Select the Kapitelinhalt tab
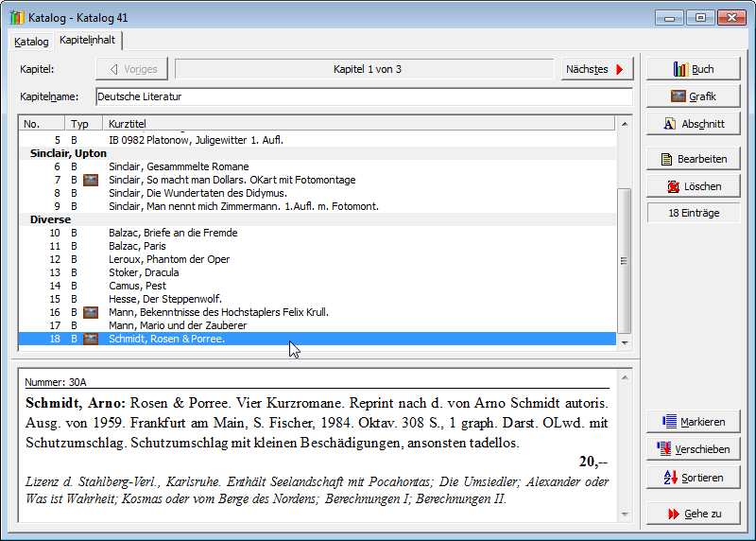Screen dimensions: 756x541 [x=88, y=40]
